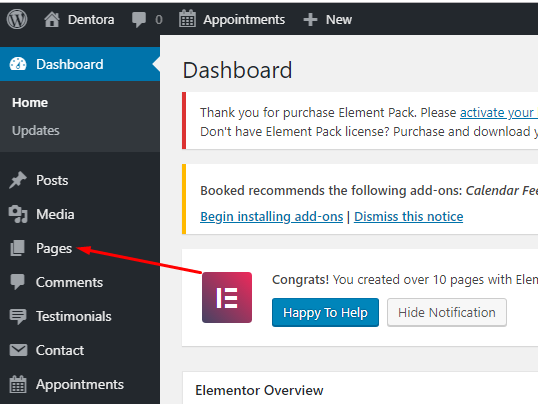Screen dimensions: 538x404
Task: Click the Happy To Help button
Action: 325,312
